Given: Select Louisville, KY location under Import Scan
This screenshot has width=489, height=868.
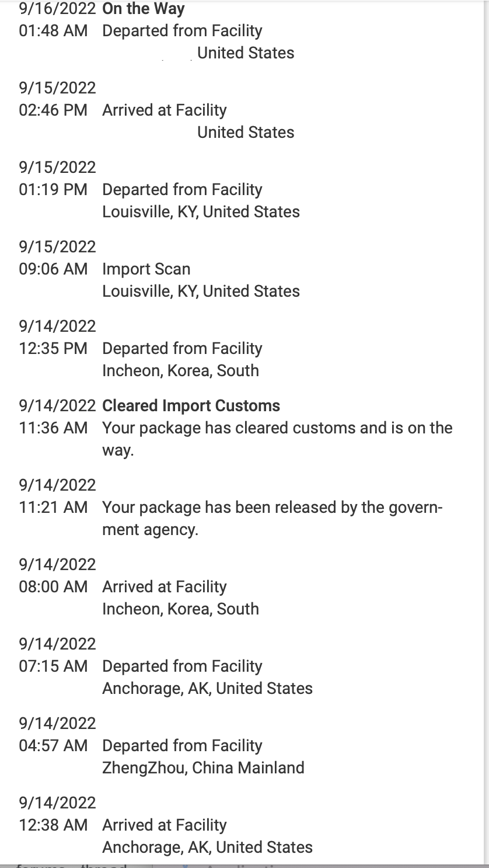Looking at the screenshot, I should (x=201, y=291).
